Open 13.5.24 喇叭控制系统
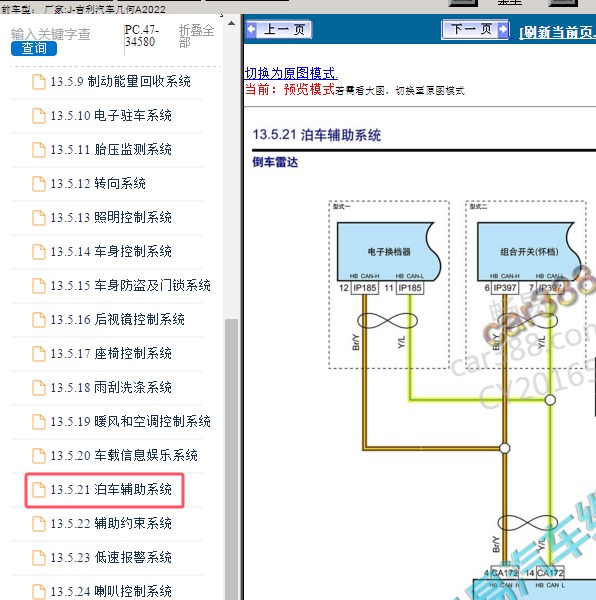 pos(111,592)
